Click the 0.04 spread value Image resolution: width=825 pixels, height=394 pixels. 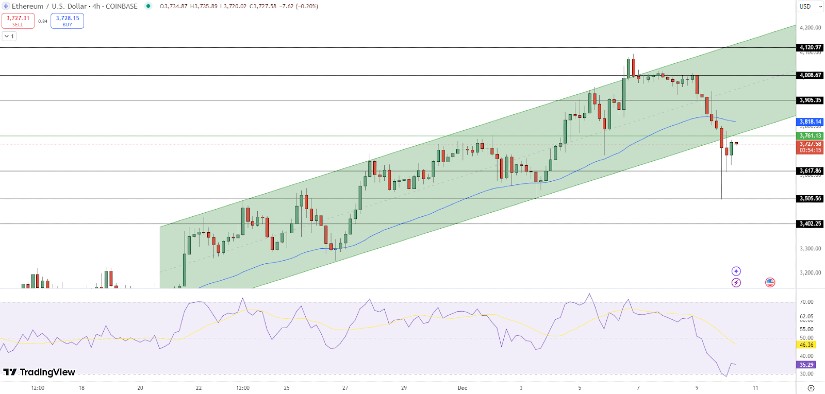pos(43,22)
